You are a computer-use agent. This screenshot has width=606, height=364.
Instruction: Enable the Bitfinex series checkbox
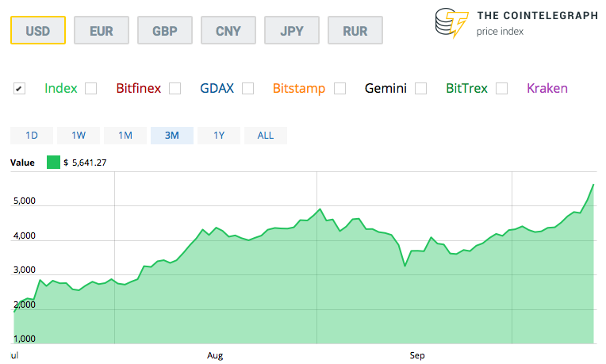point(91,89)
